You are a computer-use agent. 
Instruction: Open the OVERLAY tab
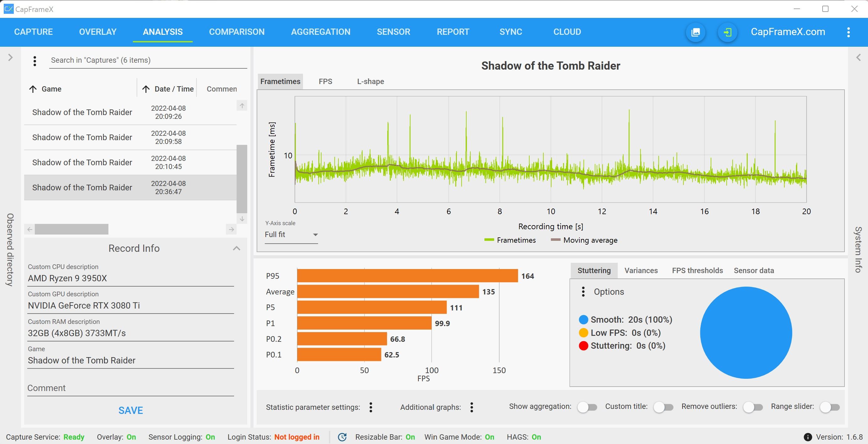98,32
